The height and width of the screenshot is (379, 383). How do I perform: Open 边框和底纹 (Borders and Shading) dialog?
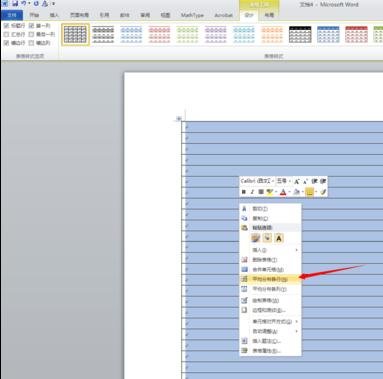tap(270, 310)
